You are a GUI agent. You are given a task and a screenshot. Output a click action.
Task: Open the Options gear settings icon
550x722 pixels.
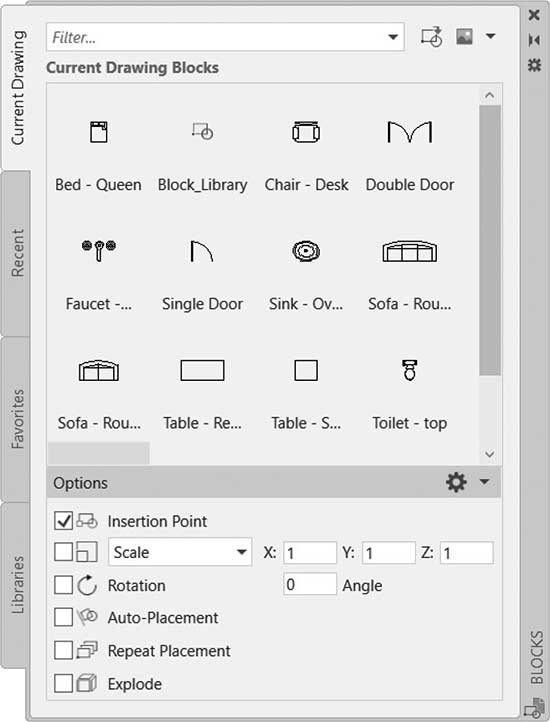(x=456, y=482)
